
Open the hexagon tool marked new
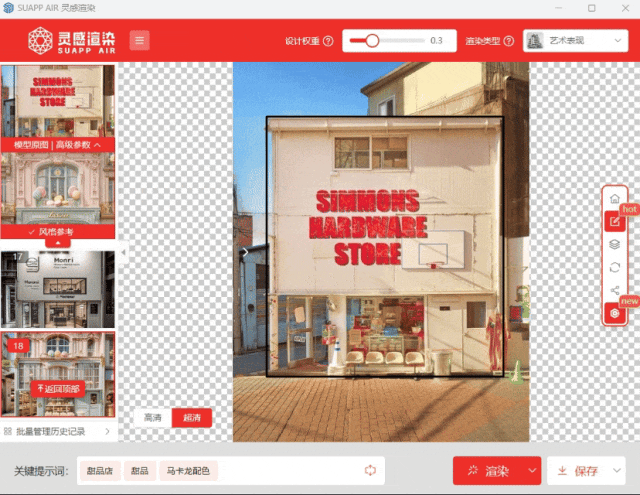[615, 313]
